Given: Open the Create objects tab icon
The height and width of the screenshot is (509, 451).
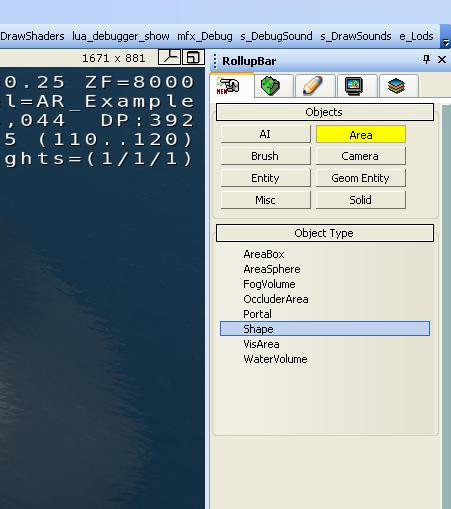Looking at the screenshot, I should (228, 86).
